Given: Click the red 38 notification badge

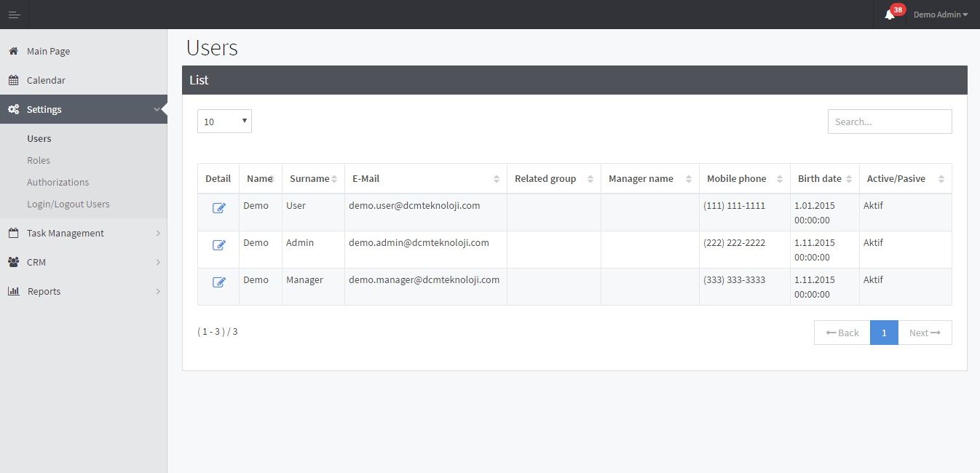Looking at the screenshot, I should (898, 9).
